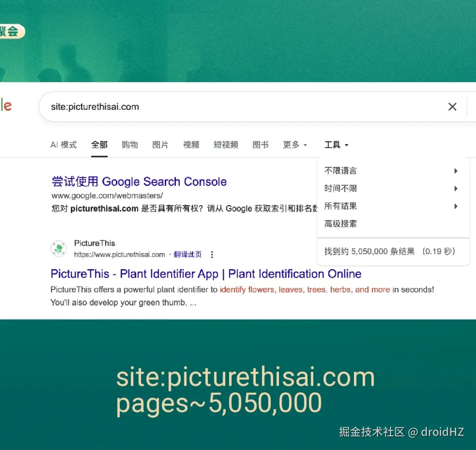Clear the search box with the X icon
Image resolution: width=476 pixels, height=450 pixels.
pos(452,107)
